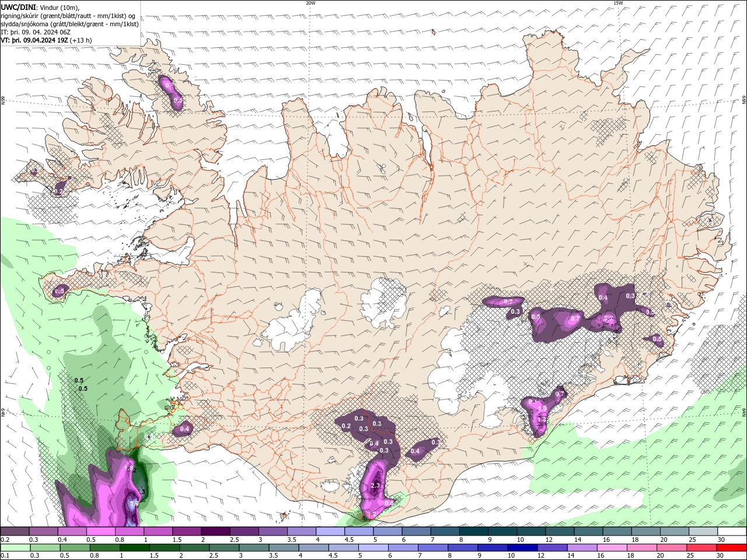Select rain-scale swatch between 0.8 and 1
Image resolution: width=747 pixels, height=560 pixels.
tap(104, 548)
